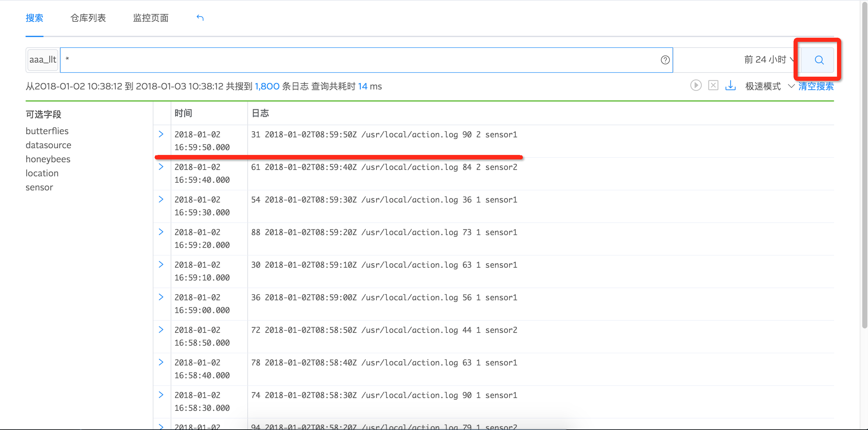Screen dimensions: 868x430
Task: Click the X box icon beside play
Action: click(x=713, y=86)
